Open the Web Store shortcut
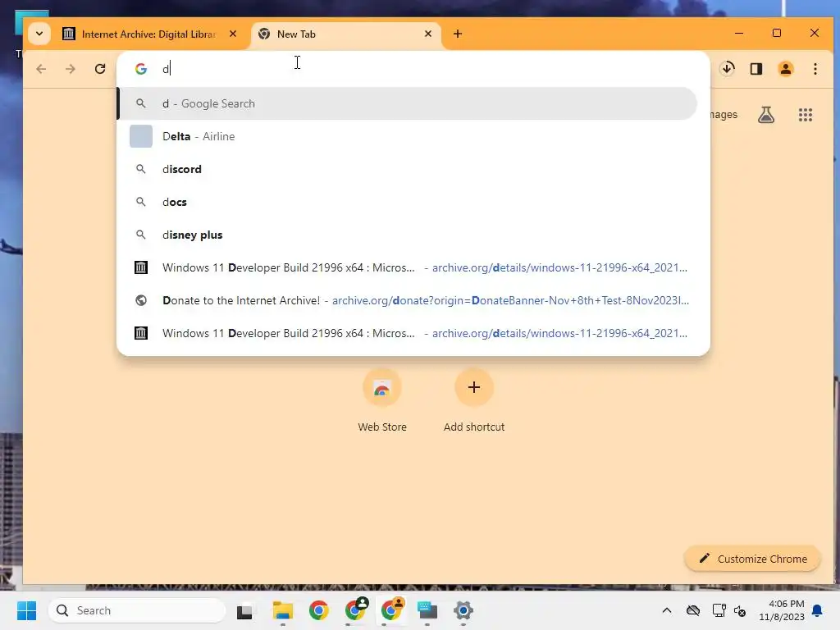 tap(382, 402)
